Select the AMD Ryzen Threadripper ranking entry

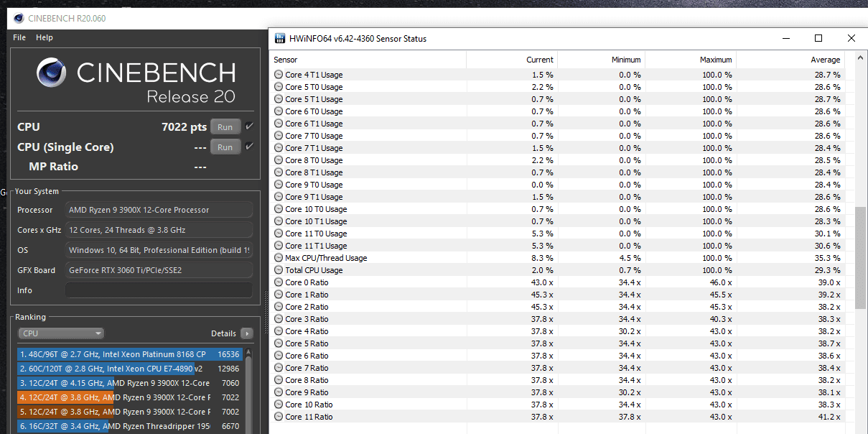(x=129, y=426)
